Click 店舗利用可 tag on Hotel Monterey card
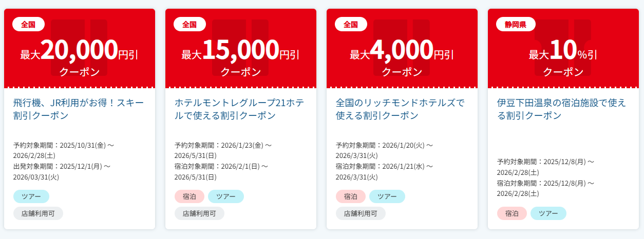The width and height of the screenshot is (644, 239). (x=199, y=213)
